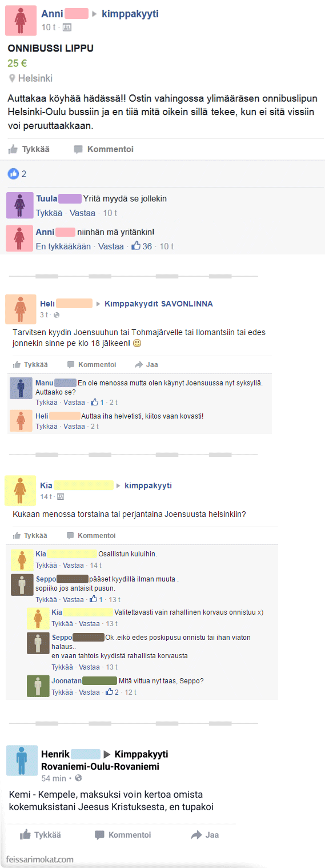Open Kommentoi on the ONNIBUSSI LIPPU post
This screenshot has height=868, width=325.
[103, 149]
